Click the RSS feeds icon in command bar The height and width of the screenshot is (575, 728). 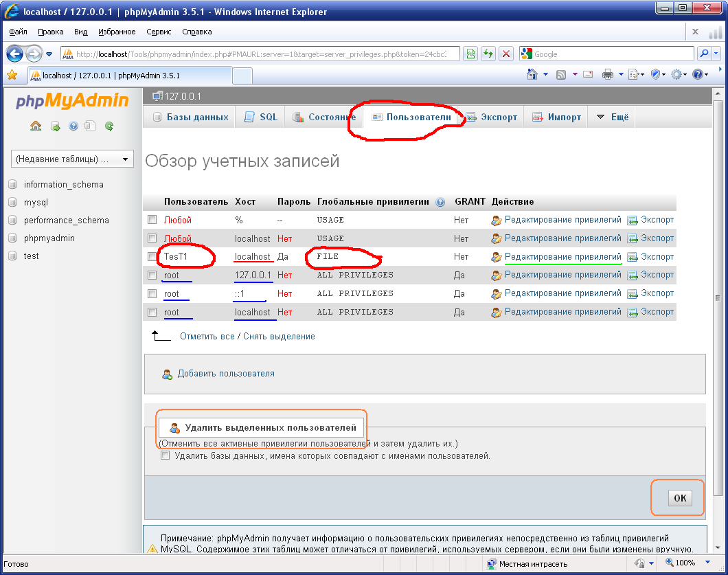[561, 74]
